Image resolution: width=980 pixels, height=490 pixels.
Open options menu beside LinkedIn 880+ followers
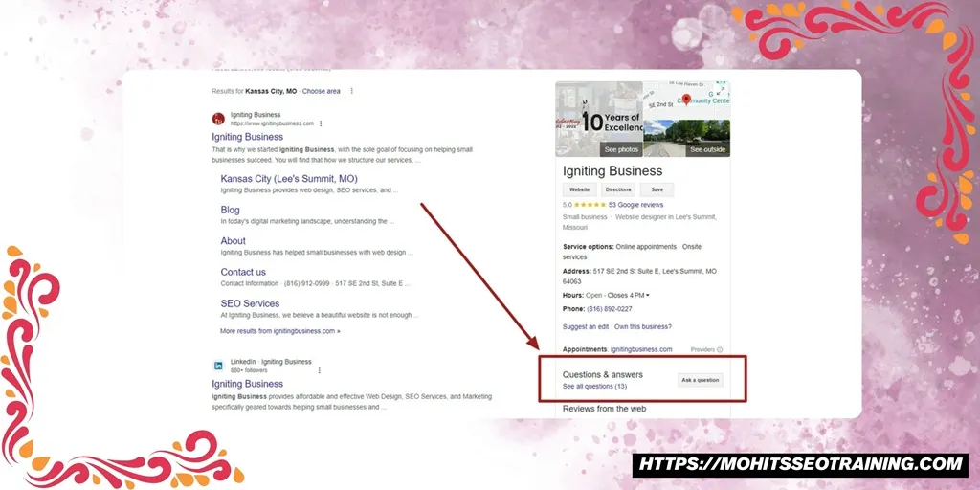[320, 370]
